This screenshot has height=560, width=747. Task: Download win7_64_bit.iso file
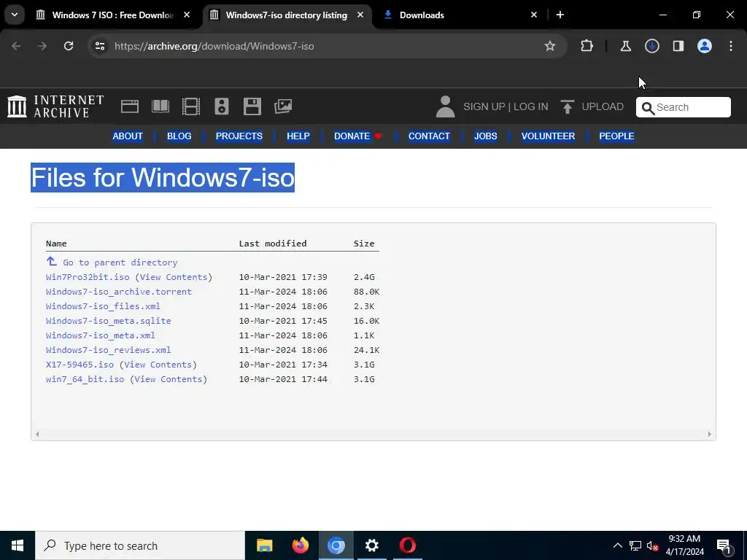point(85,379)
